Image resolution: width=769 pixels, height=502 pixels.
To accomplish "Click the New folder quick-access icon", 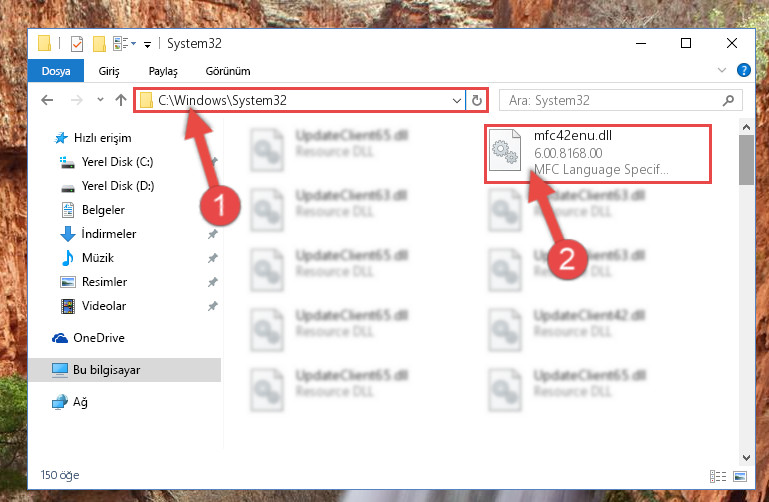I will click(x=99, y=44).
